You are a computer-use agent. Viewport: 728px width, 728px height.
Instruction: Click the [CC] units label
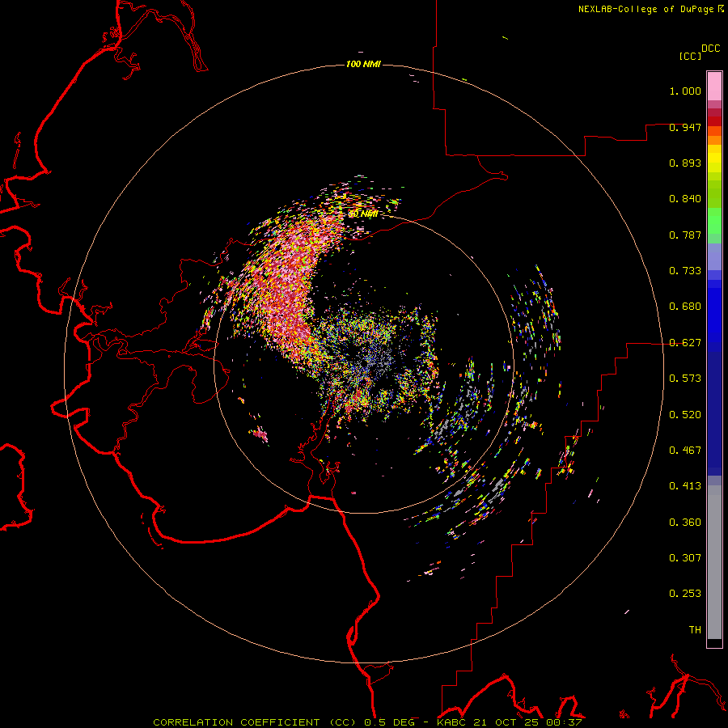click(x=691, y=56)
